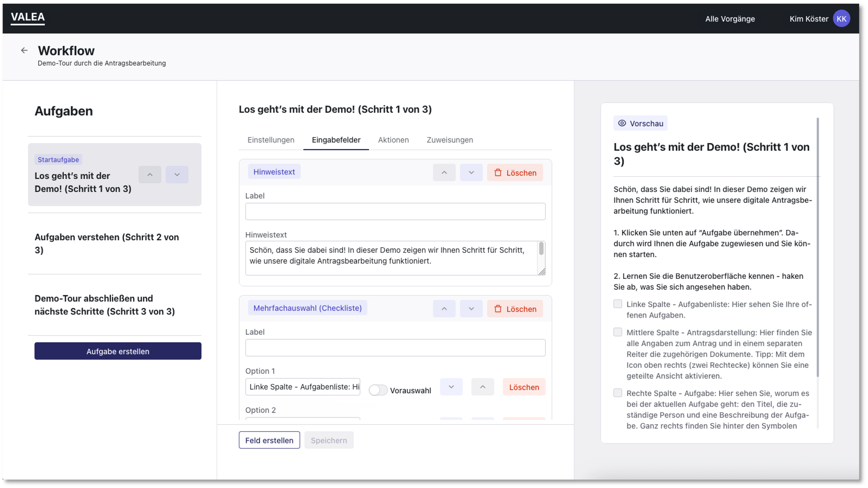
Task: Click the Hinweistext Label input field
Action: (395, 212)
